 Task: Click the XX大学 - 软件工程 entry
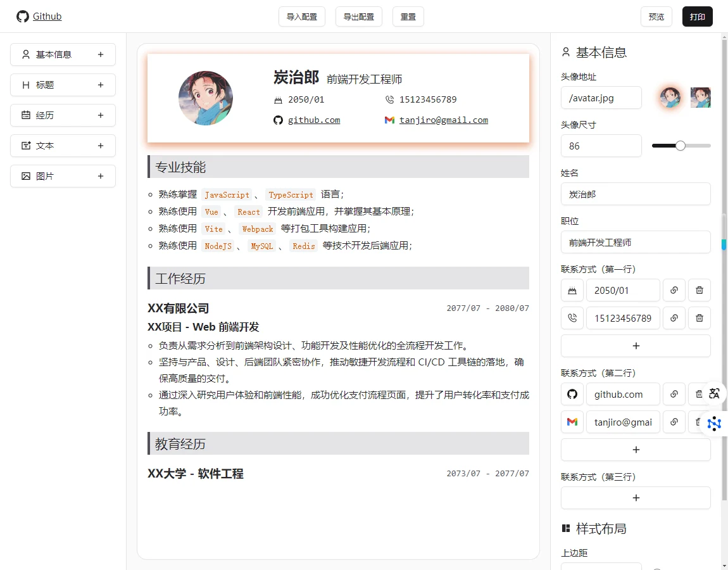click(196, 474)
